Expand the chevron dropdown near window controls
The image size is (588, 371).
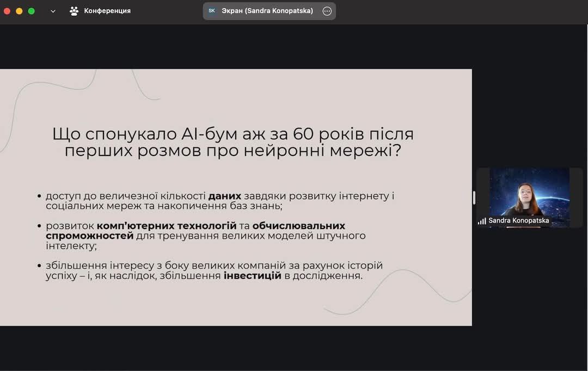point(53,11)
